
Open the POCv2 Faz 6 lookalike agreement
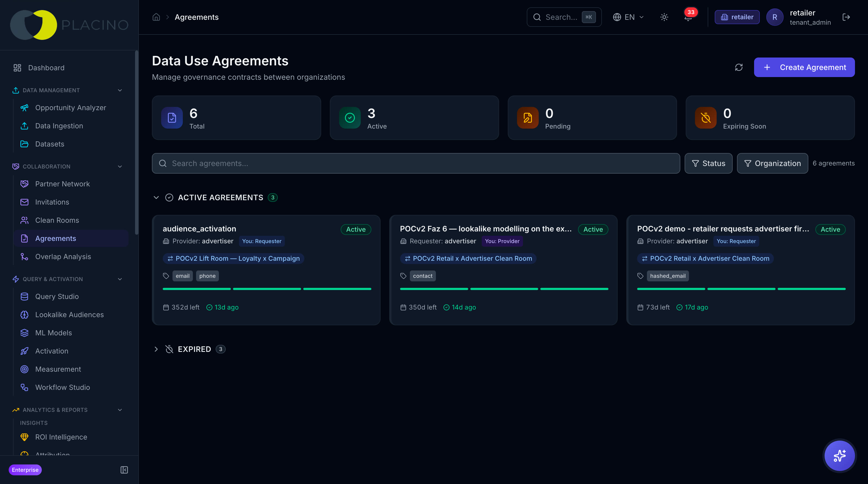point(503,270)
